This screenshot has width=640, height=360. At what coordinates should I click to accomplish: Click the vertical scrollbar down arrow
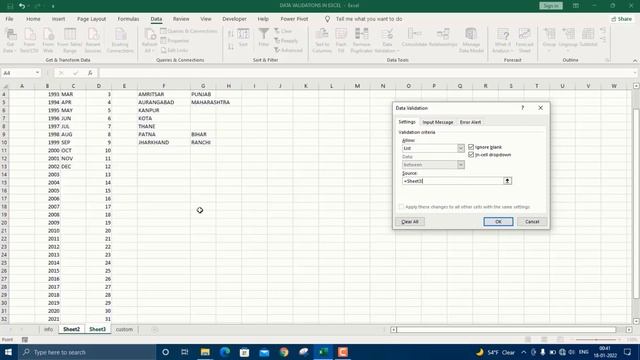(x=636, y=321)
